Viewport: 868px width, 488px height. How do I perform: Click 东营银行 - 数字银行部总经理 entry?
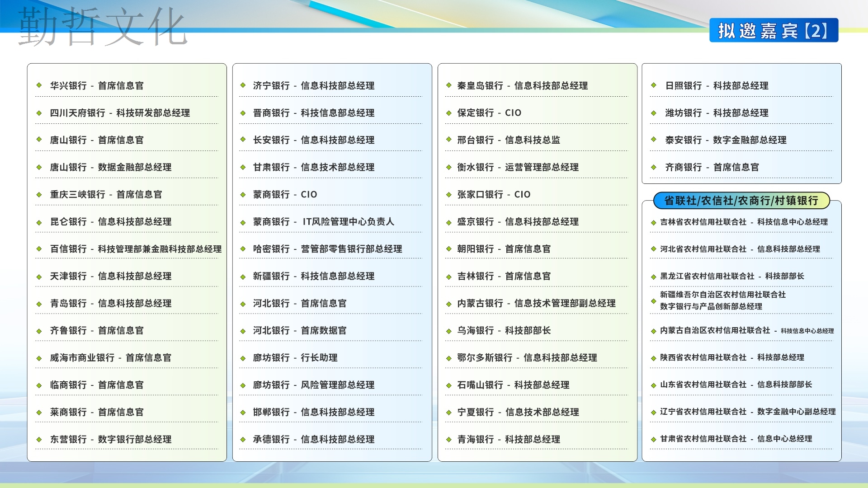tap(111, 439)
